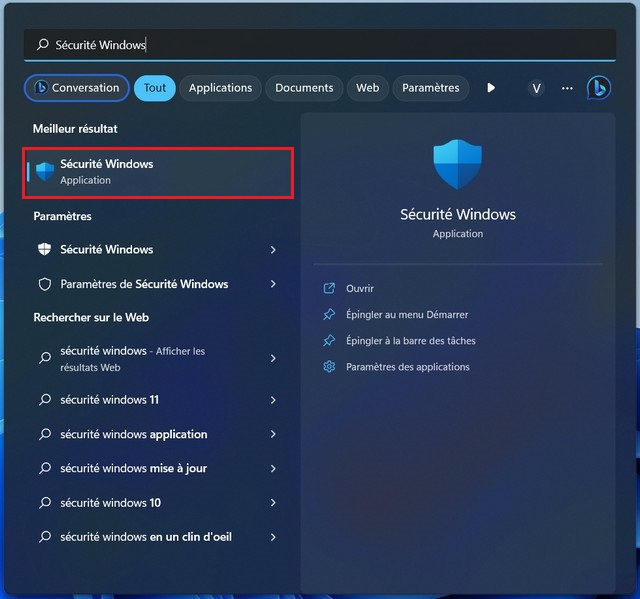Click outline shield icon beside Paramètres de Sécurité

pyautogui.click(x=44, y=284)
